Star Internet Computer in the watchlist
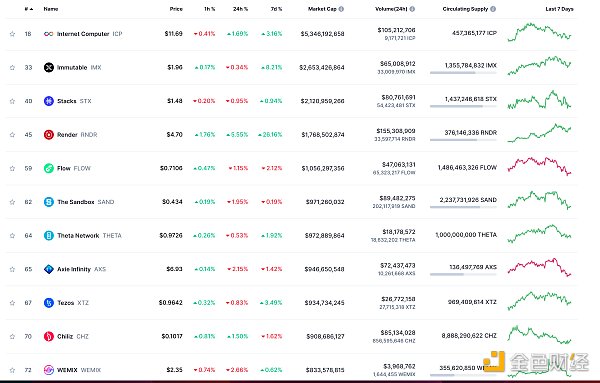Screen dimensions: 600x383 click(x=12, y=34)
